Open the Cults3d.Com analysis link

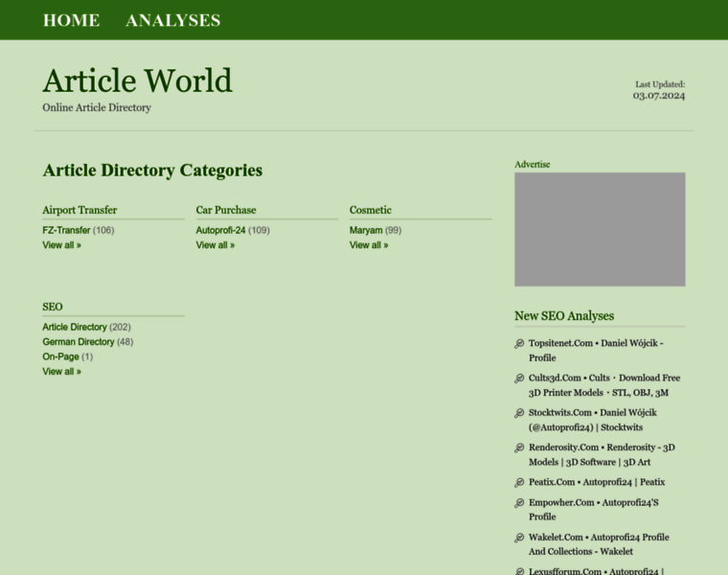(x=604, y=385)
